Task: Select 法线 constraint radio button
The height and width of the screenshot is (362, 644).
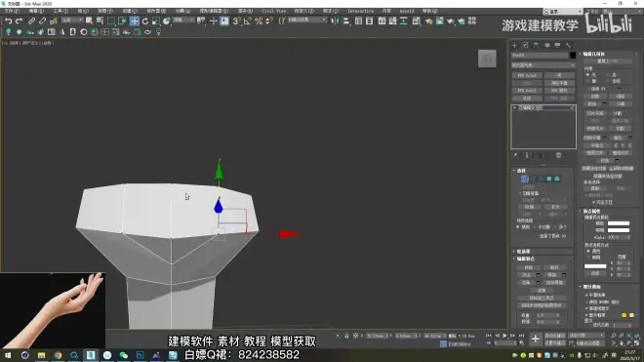Action: [608, 81]
